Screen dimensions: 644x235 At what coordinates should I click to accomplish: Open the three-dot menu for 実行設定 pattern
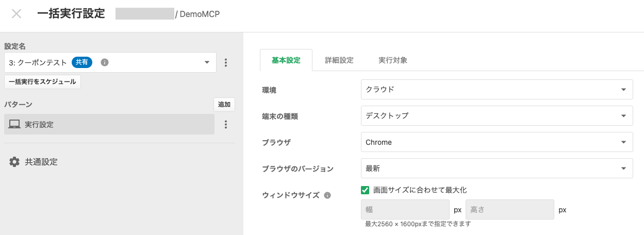225,124
